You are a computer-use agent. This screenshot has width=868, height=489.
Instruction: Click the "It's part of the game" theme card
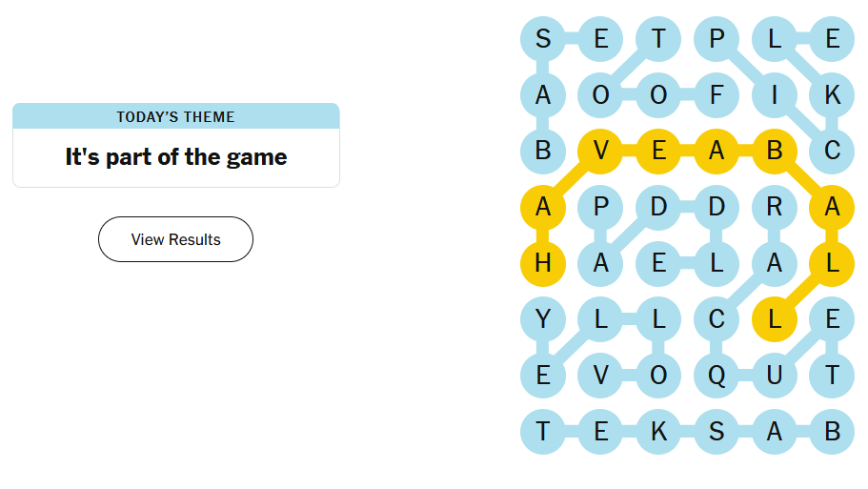tap(175, 156)
